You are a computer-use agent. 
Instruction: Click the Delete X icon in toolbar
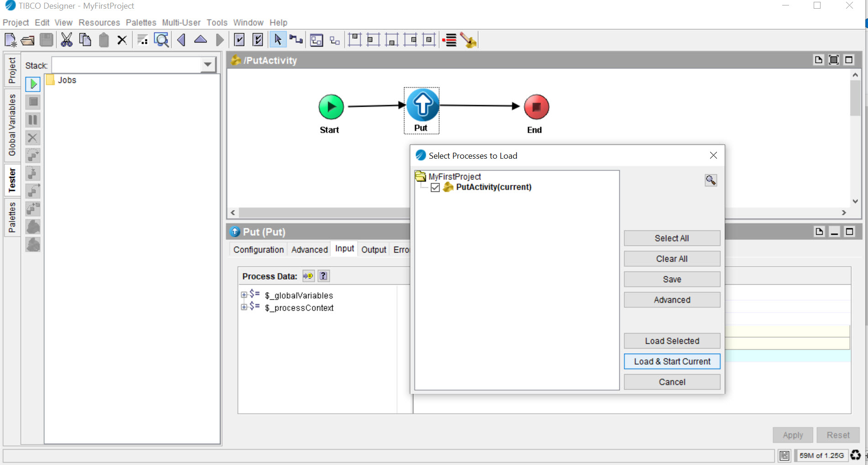click(x=122, y=40)
